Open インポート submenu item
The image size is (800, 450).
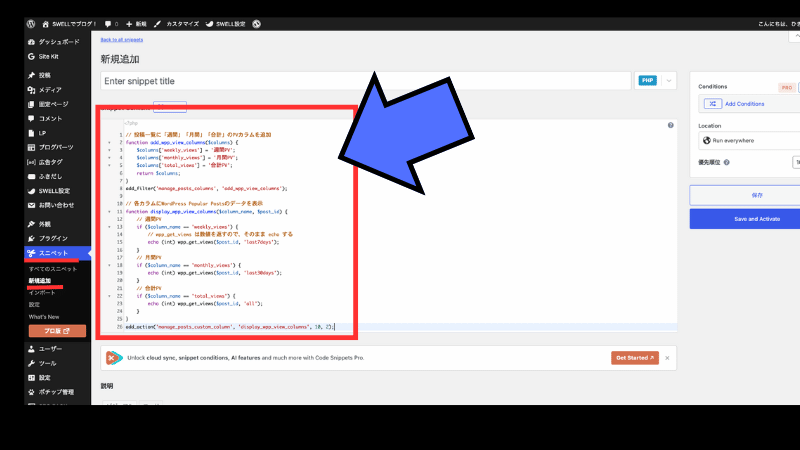(42, 293)
